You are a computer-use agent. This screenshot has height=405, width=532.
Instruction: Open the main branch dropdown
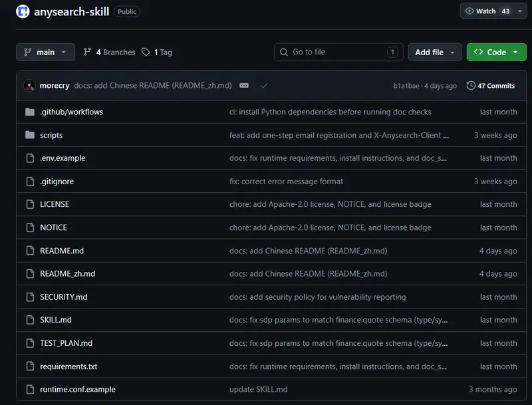45,52
